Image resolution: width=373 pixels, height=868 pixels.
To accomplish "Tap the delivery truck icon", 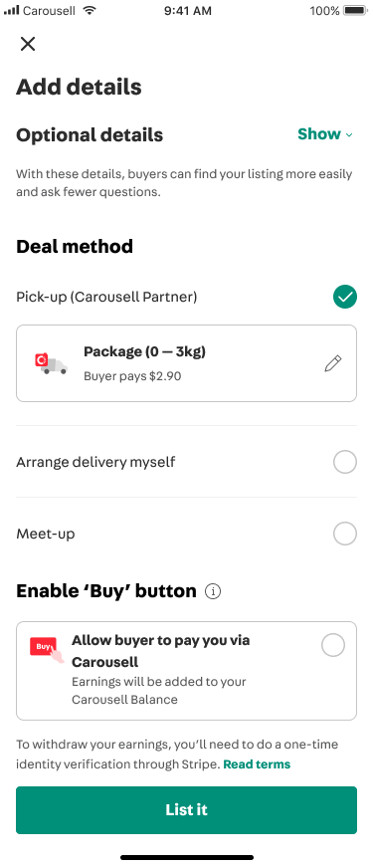I will tap(51, 363).
